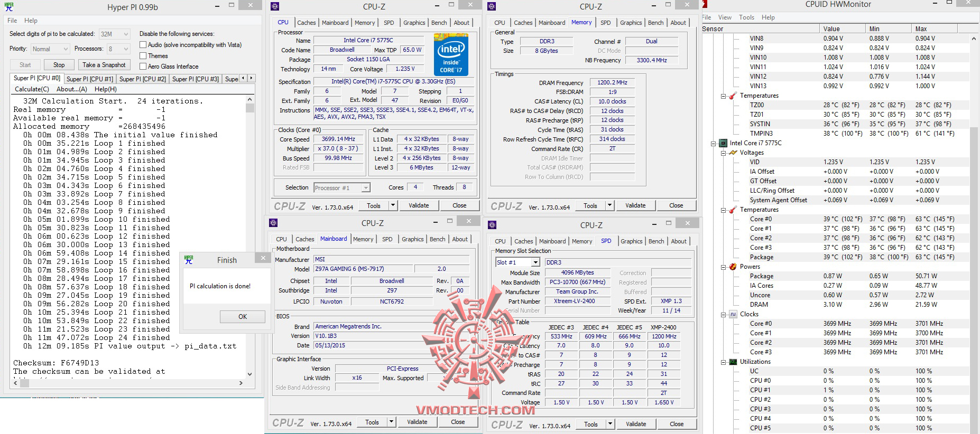This screenshot has width=980, height=434.
Task: Open the Calculate(C) menu in Super PI
Action: click(32, 89)
